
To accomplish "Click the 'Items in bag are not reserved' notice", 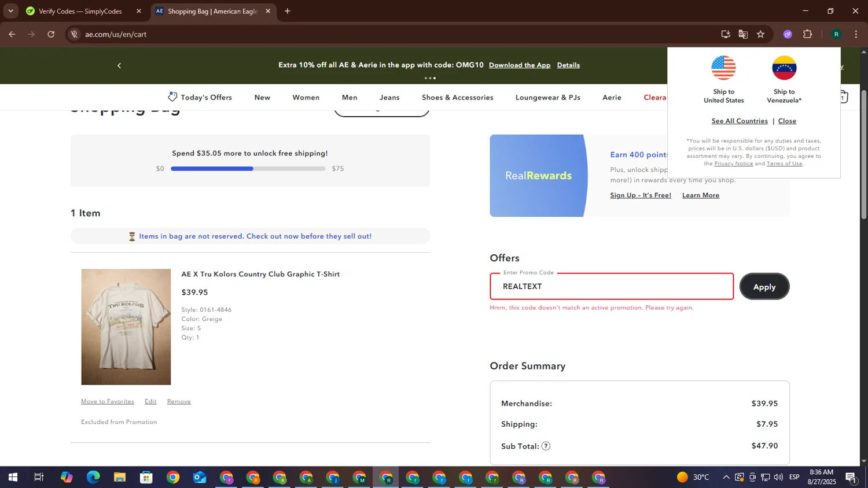I will click(250, 236).
